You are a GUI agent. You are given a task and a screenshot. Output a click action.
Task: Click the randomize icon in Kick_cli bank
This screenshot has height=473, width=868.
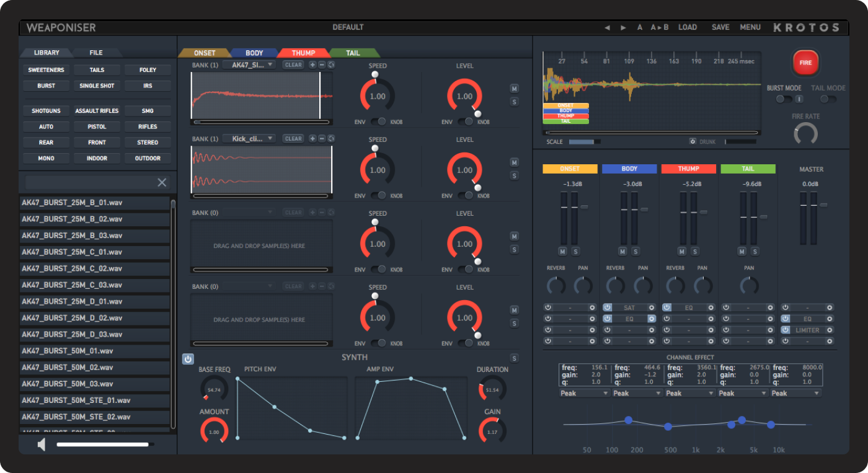[331, 138]
